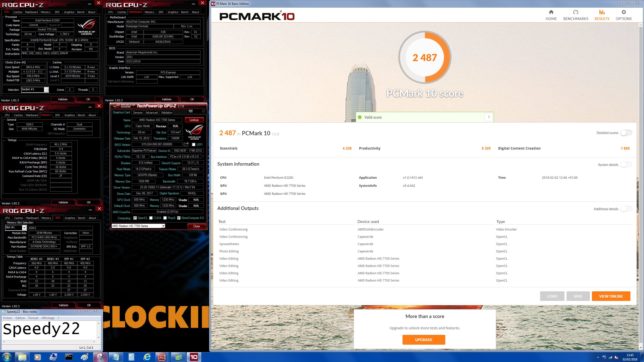Open Format menu in Notepad
This screenshot has width=644, height=362.
pos(33,318)
